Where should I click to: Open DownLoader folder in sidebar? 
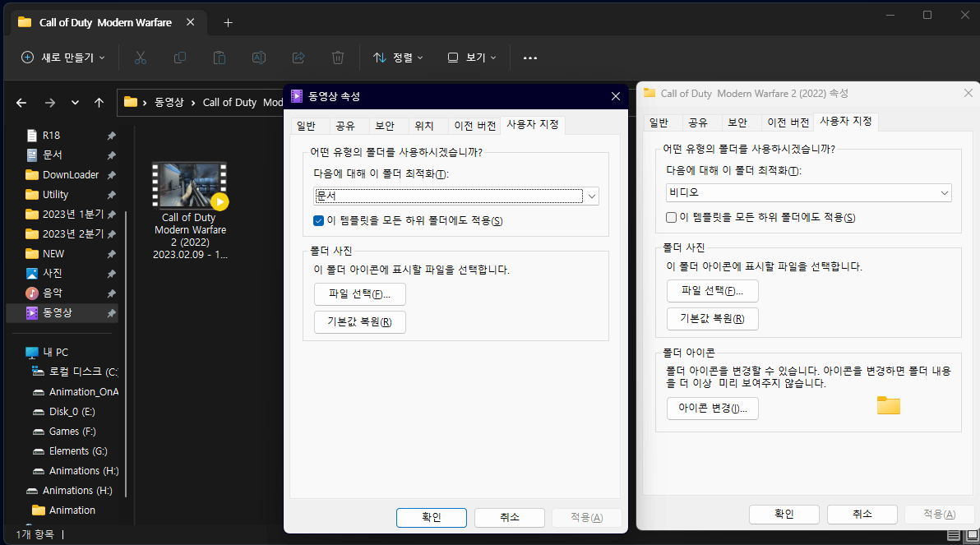tap(71, 174)
